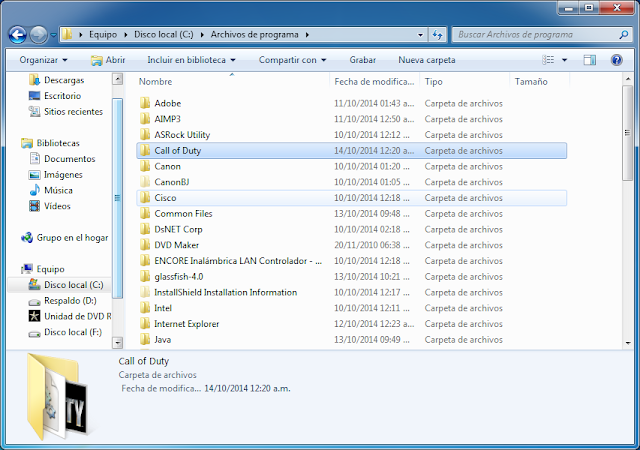This screenshot has width=640, height=450.
Task: Click the Canon folder icon
Action: pyautogui.click(x=145, y=166)
